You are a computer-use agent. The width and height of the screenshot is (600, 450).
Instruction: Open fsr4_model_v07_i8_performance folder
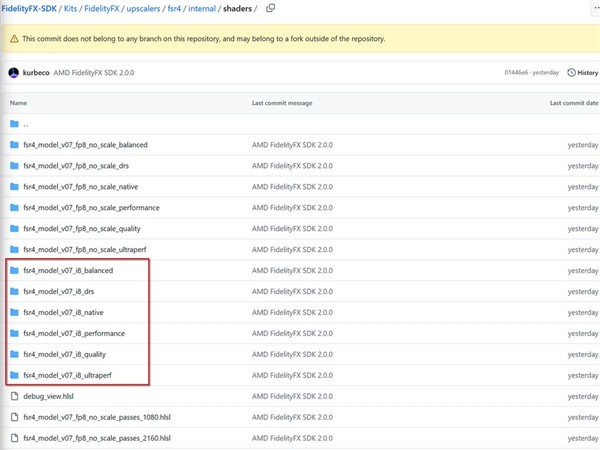click(74, 333)
